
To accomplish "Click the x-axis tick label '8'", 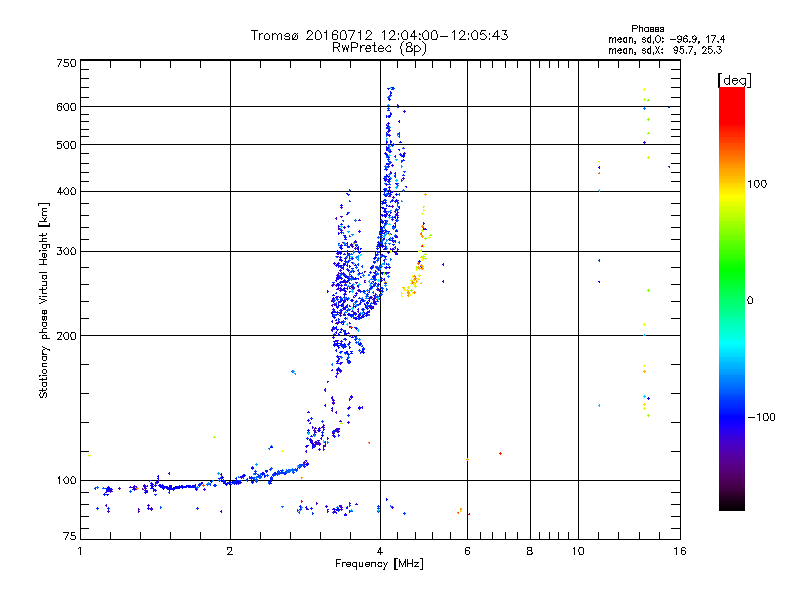I will (x=530, y=551).
